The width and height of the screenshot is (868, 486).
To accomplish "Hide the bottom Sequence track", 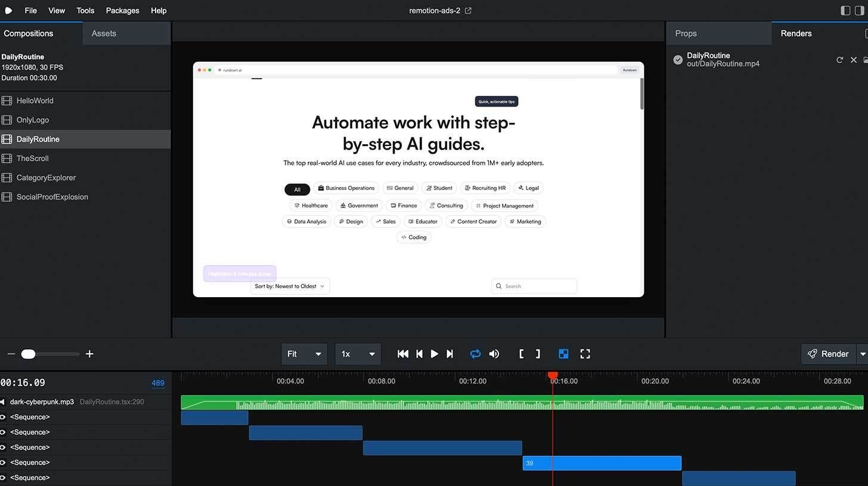I will (x=4, y=477).
